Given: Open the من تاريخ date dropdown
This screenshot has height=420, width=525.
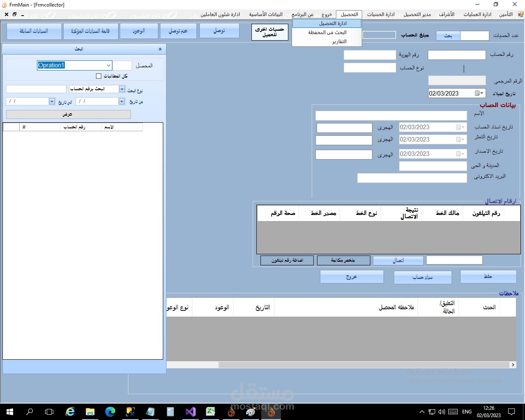Looking at the screenshot, I should [x=121, y=101].
